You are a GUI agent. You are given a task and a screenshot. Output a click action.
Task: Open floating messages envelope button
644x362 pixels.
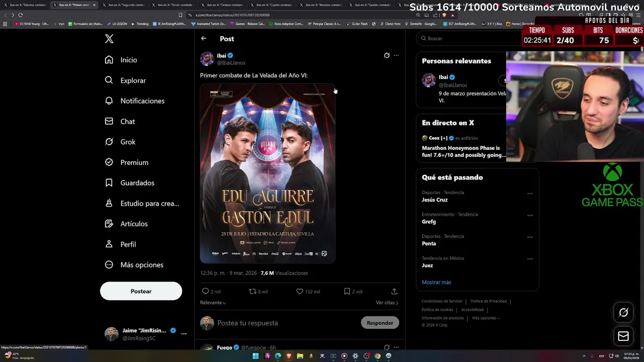coord(623,336)
